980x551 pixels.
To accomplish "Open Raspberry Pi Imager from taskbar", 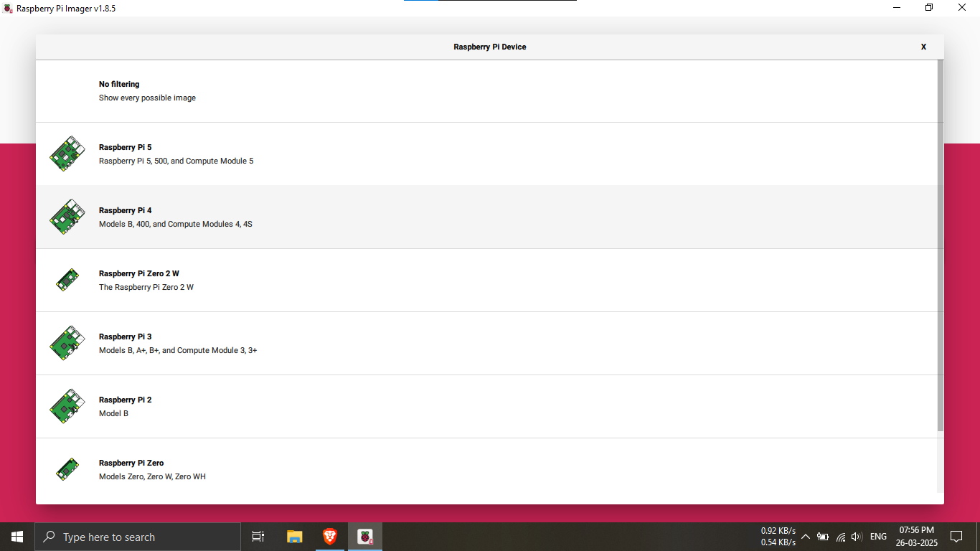I will tap(365, 537).
